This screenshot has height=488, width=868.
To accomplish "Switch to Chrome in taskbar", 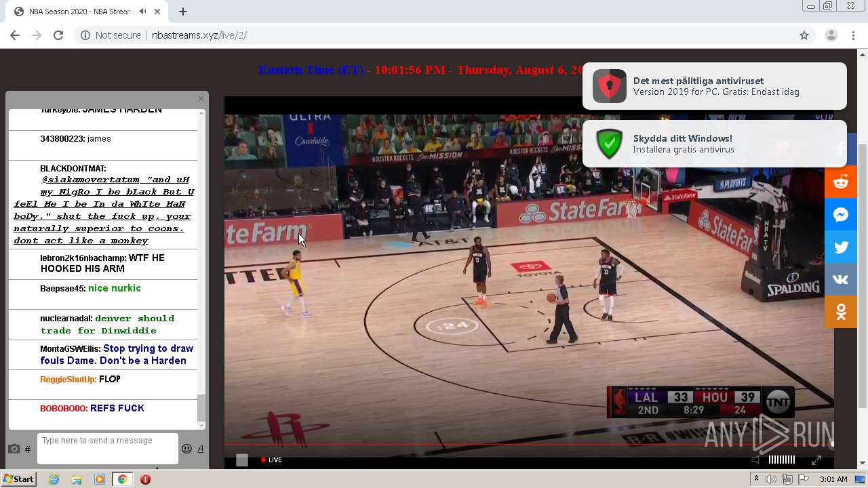I will coord(122,479).
